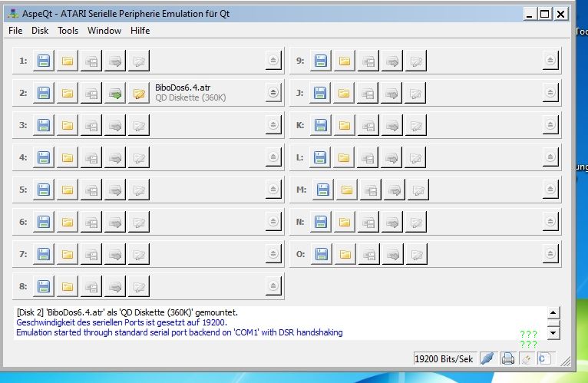Viewport: 588px width, 383px height.
Task: Click the floppy disk icon in slot M
Action: click(x=323, y=190)
